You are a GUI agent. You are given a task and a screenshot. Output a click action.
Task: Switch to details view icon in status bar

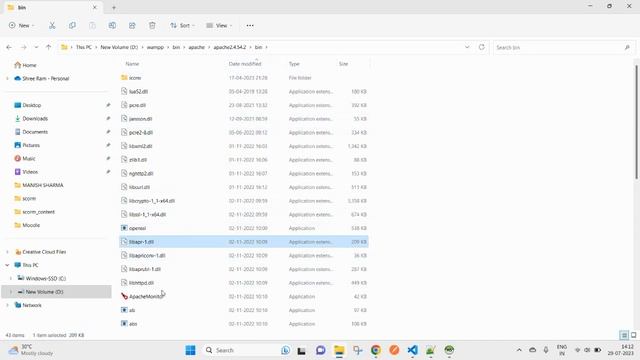pyautogui.click(x=624, y=335)
